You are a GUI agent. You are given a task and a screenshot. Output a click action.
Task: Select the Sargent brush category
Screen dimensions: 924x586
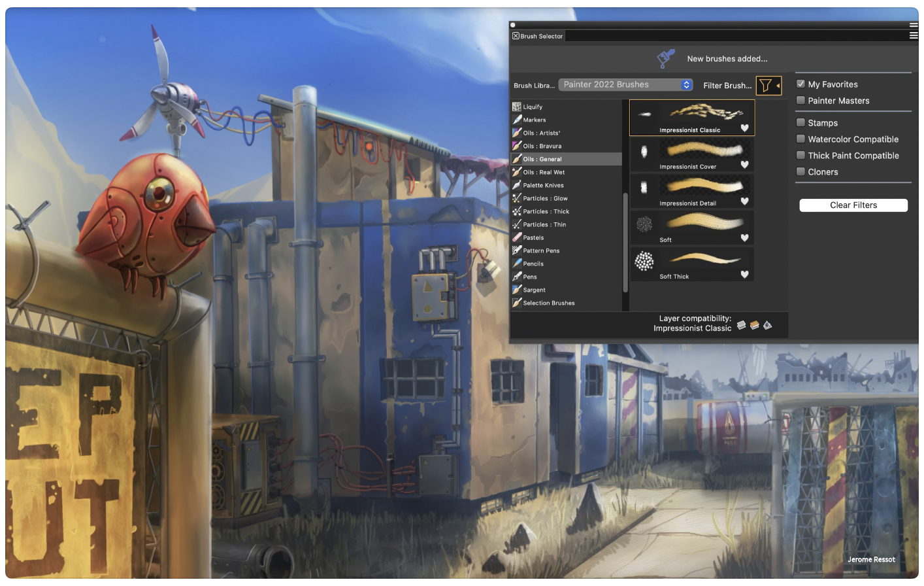point(534,290)
